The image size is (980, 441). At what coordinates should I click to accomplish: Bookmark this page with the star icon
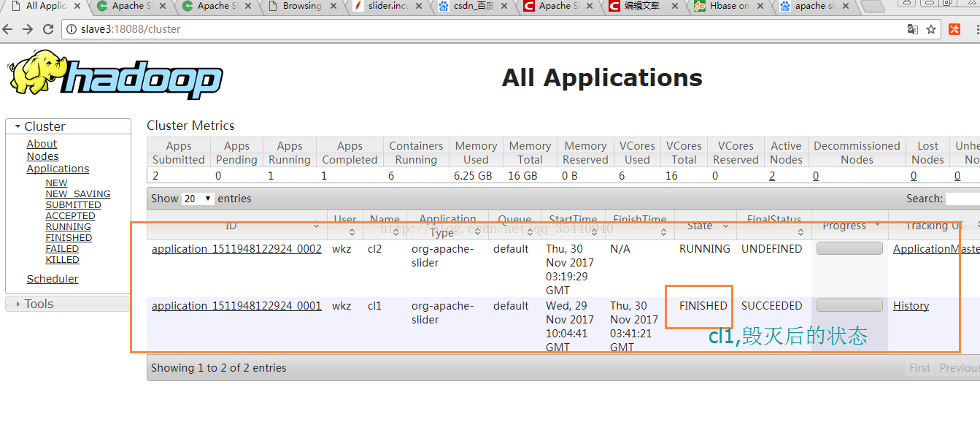(931, 29)
